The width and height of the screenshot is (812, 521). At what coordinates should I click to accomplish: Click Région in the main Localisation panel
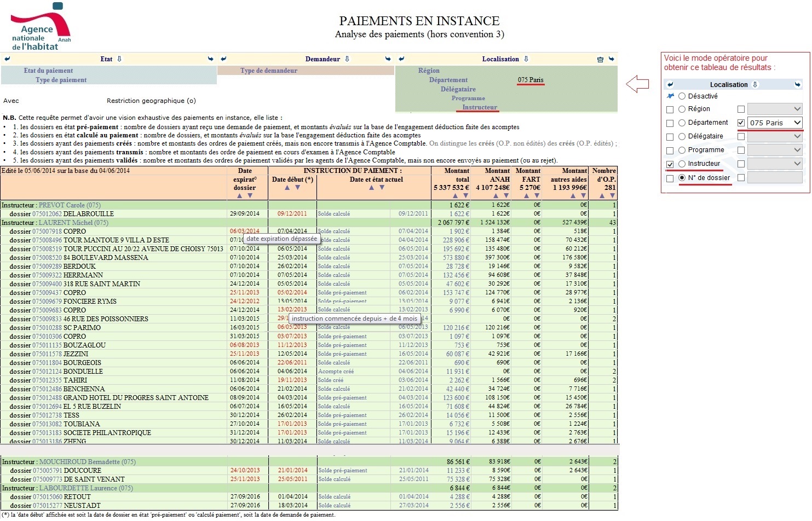click(429, 71)
